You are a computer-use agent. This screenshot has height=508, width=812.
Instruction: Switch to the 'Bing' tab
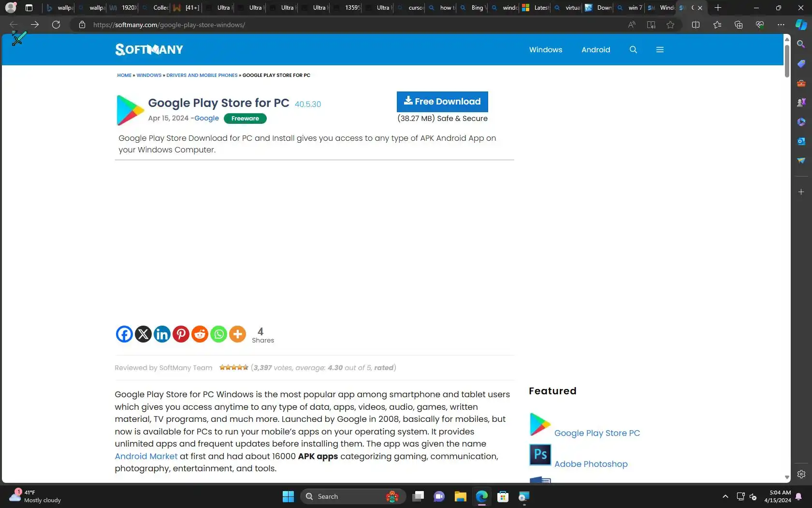474,8
